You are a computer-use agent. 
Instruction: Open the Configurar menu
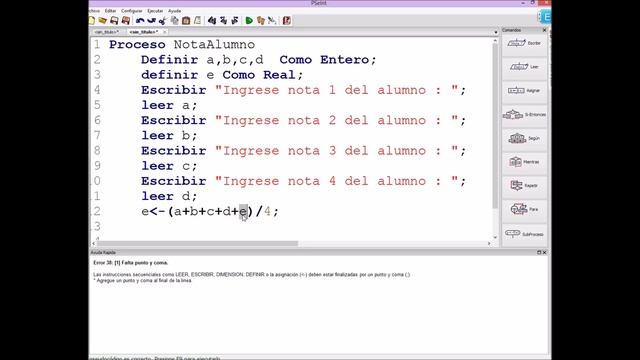[x=131, y=11]
